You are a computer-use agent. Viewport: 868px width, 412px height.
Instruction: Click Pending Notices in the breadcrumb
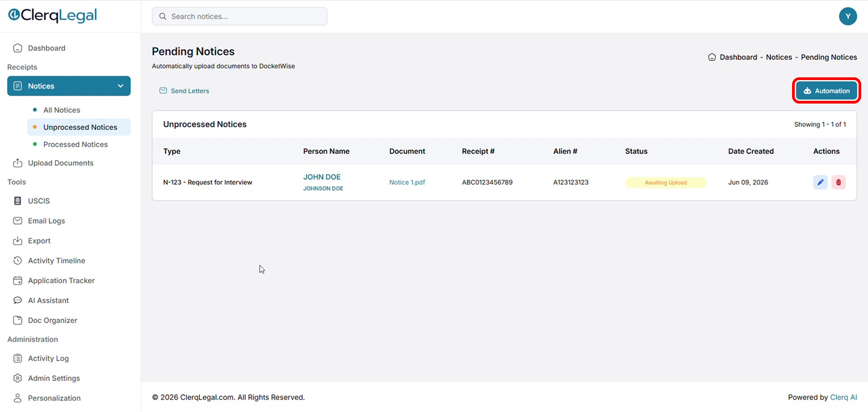829,57
